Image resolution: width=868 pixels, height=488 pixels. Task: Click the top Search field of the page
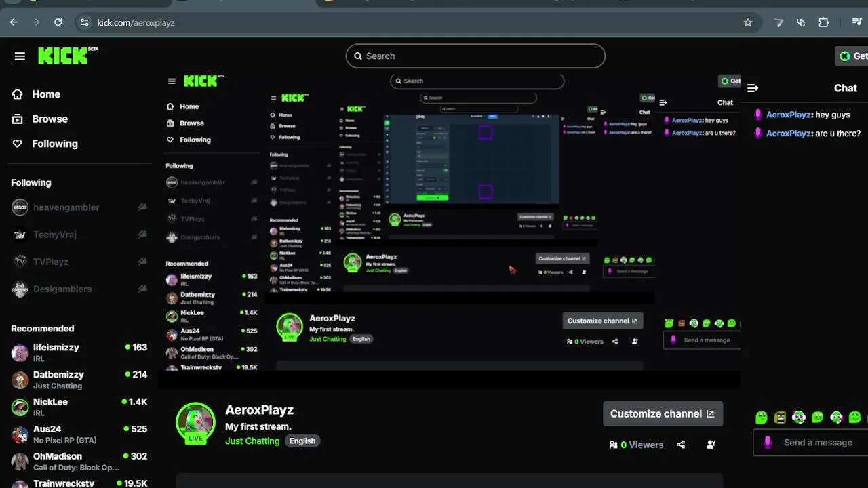475,56
